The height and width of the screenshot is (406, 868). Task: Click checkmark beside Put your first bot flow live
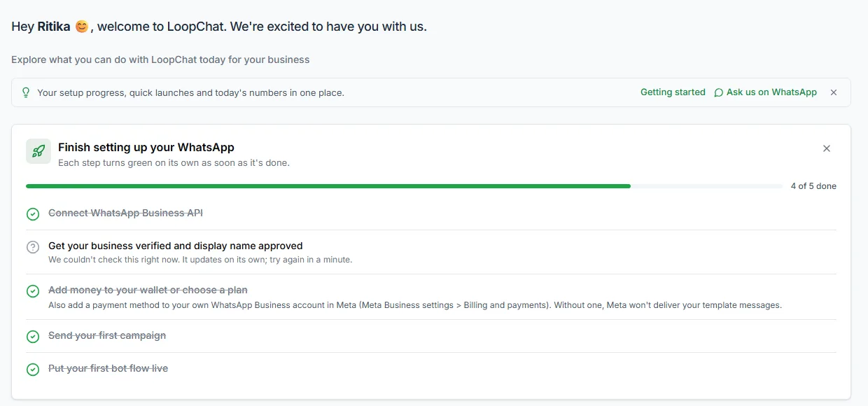tap(33, 370)
